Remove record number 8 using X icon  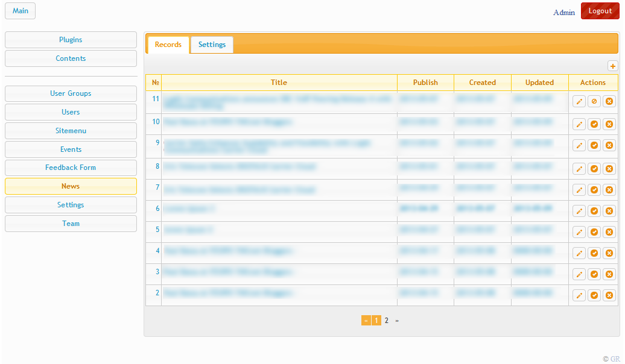(609, 169)
